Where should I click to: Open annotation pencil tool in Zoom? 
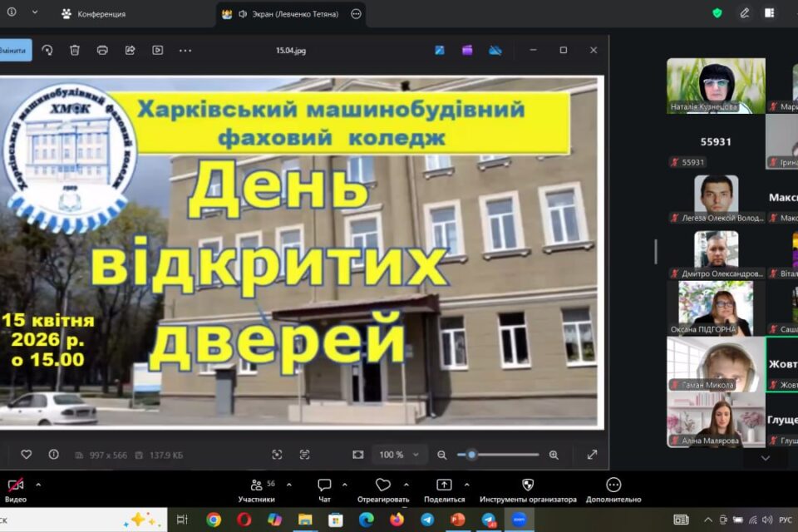pyautogui.click(x=745, y=13)
